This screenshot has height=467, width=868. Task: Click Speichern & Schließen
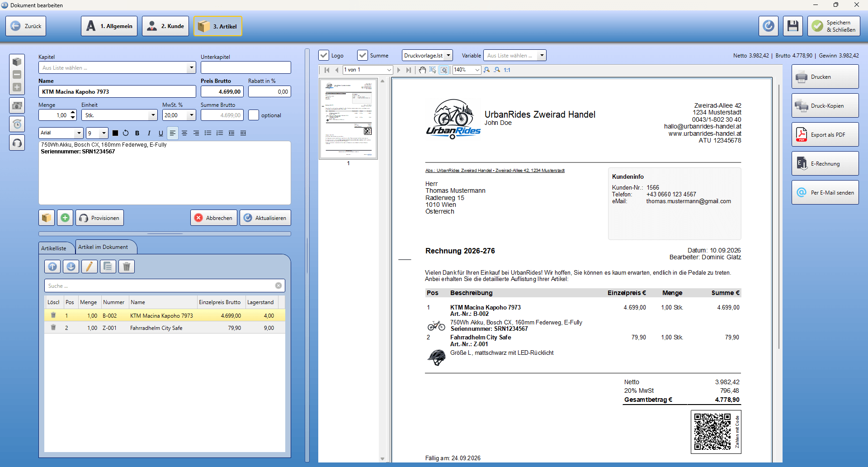(834, 26)
